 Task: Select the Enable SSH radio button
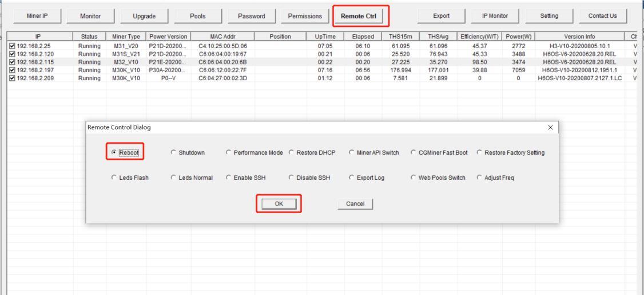[x=229, y=178]
